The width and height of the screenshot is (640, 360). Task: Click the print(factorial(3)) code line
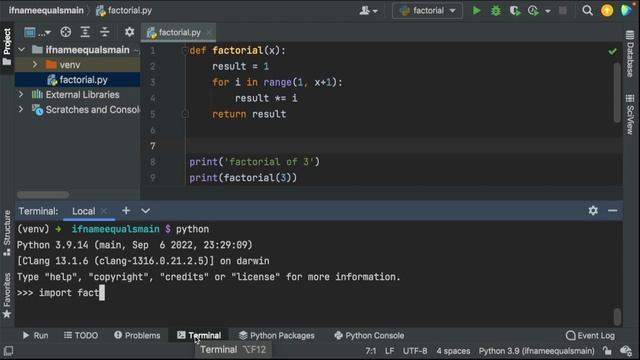point(243,178)
